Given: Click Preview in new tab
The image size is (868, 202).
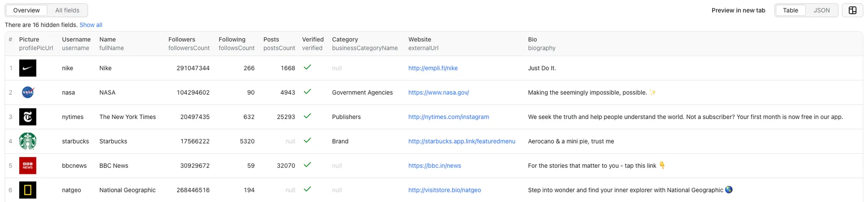Looking at the screenshot, I should pos(738,10).
